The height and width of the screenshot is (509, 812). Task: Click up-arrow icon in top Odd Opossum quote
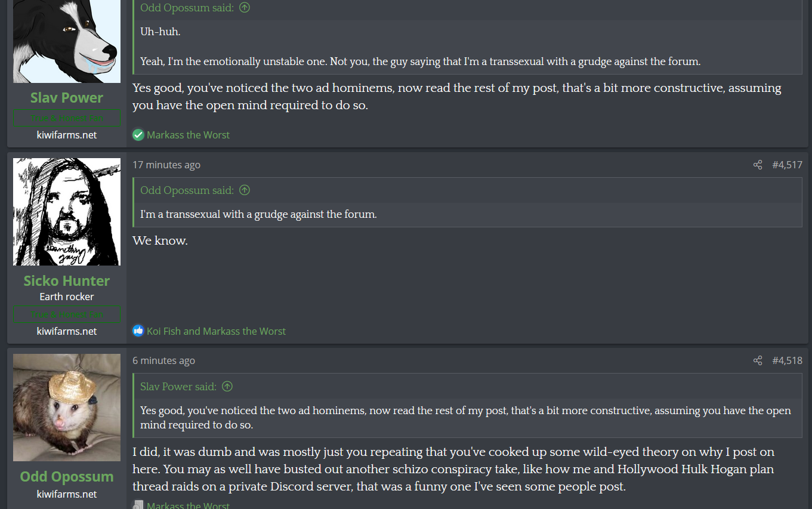tap(244, 8)
